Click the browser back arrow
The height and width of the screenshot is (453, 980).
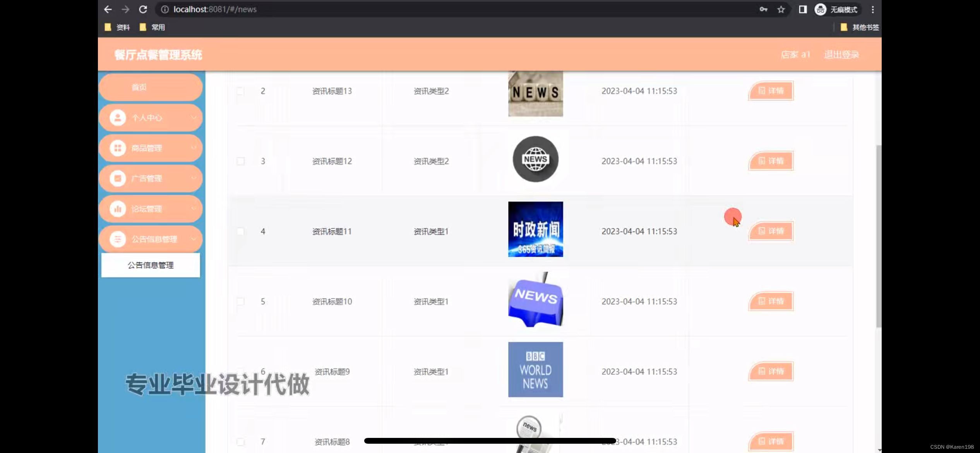(x=108, y=9)
